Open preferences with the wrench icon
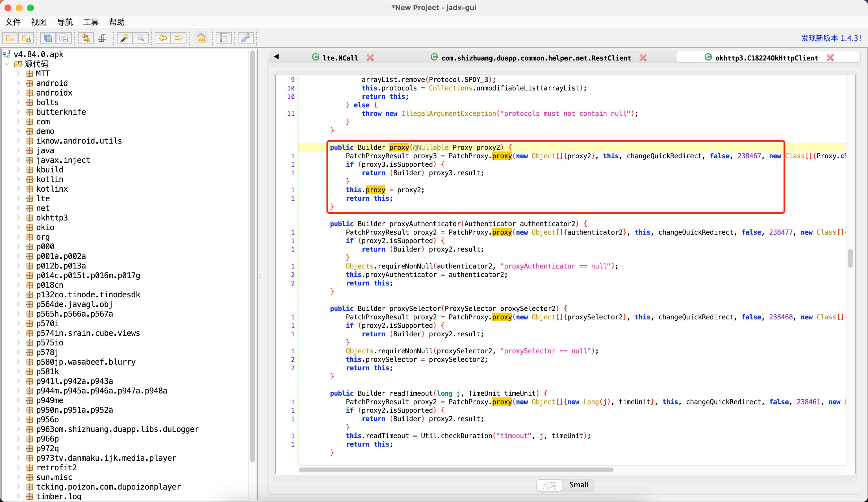Screen dimensions: 868x502 tap(246, 38)
